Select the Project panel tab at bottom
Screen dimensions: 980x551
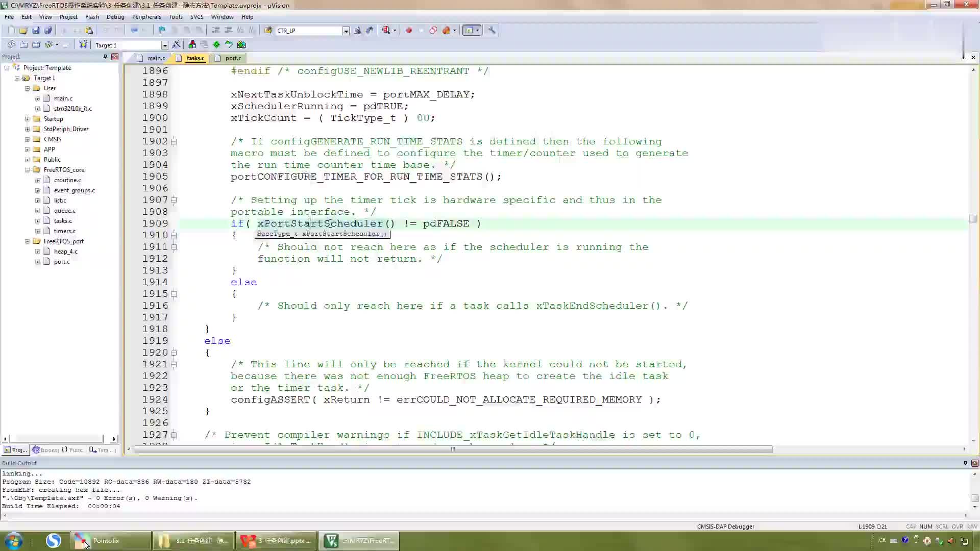coord(15,450)
